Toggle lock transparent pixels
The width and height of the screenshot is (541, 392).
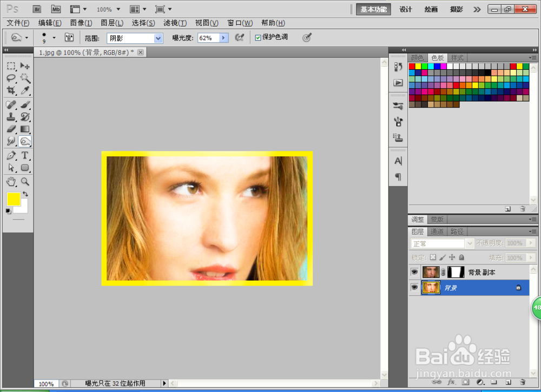[433, 257]
